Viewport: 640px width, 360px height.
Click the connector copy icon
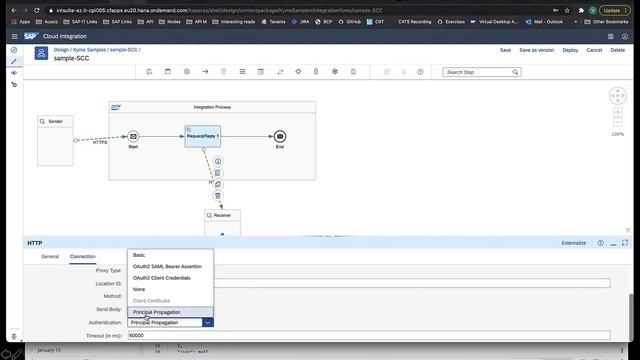coord(218,184)
